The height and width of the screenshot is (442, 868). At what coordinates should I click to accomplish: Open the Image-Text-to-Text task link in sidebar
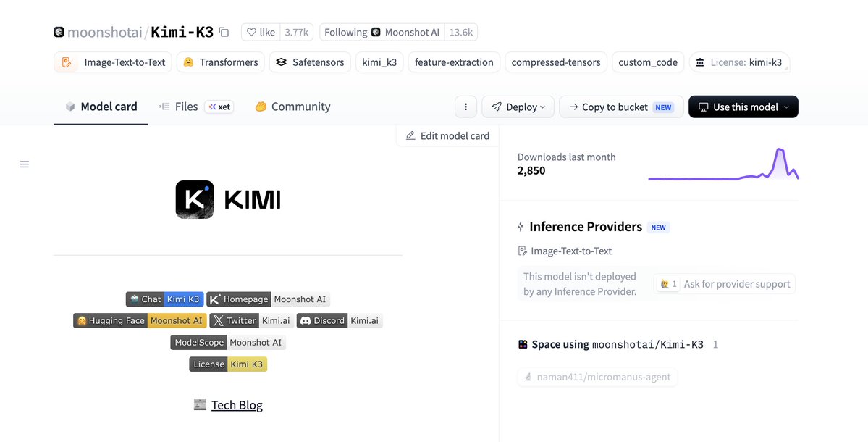pyautogui.click(x=565, y=251)
